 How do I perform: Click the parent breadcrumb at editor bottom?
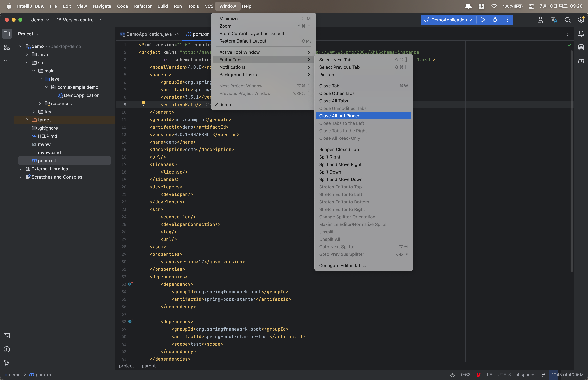(149, 366)
